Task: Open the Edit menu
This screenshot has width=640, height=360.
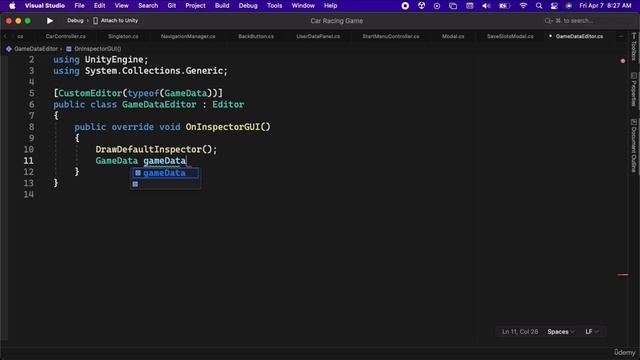Action: tap(100, 6)
